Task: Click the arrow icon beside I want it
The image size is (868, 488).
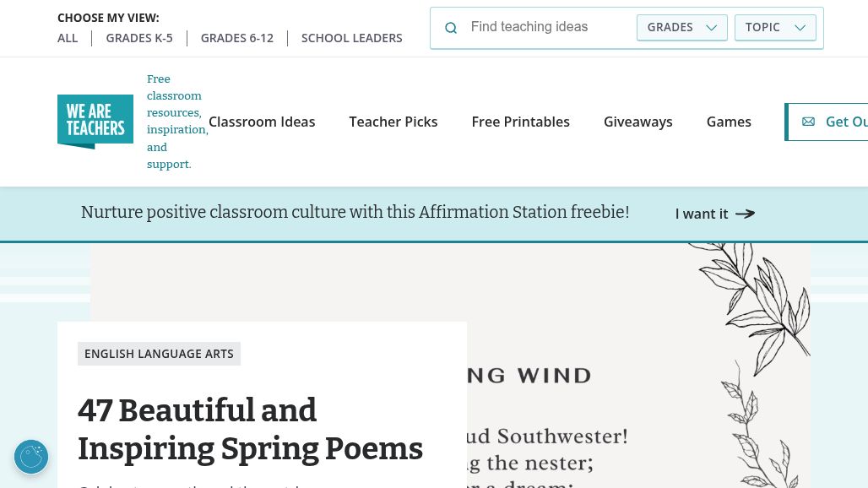Action: pos(745,214)
